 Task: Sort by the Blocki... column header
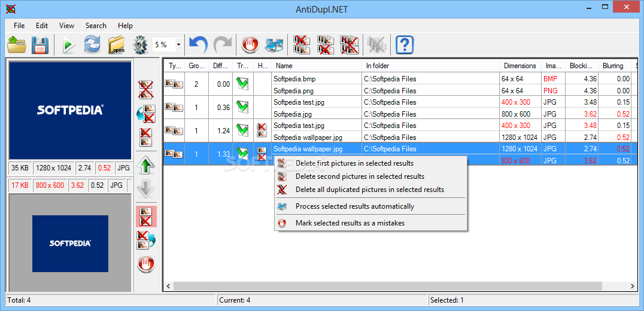(582, 66)
